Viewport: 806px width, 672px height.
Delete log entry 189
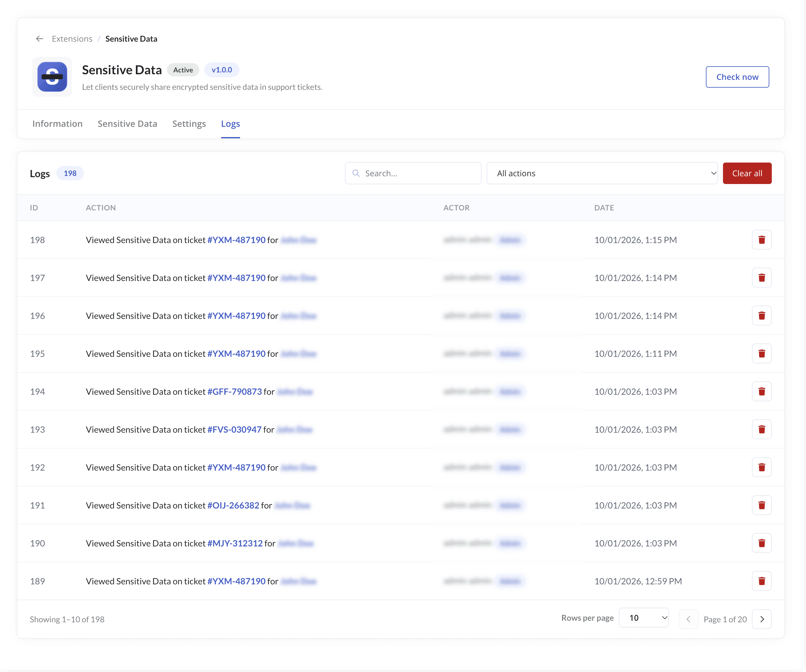pos(762,582)
